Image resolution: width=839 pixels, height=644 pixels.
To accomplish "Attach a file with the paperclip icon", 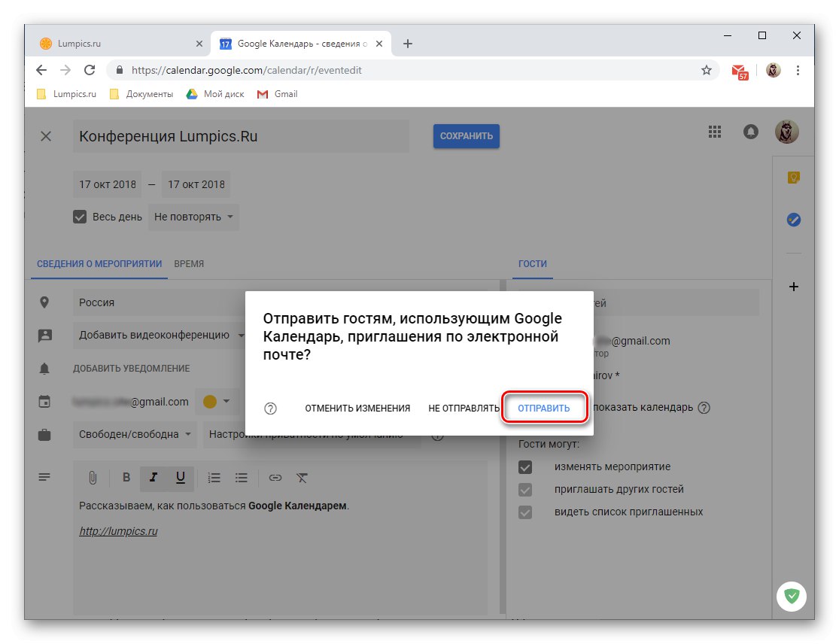I will (93, 477).
